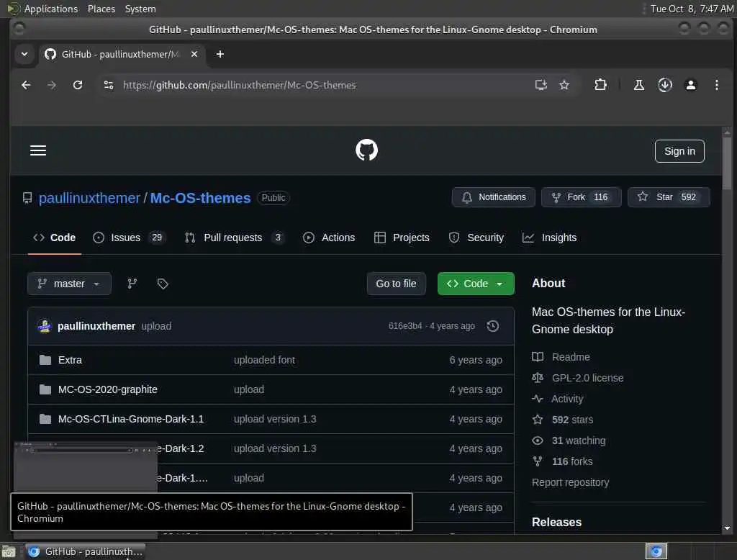Viewport: 737px width, 560px height.
Task: Open the Actions tab
Action: pyautogui.click(x=329, y=238)
